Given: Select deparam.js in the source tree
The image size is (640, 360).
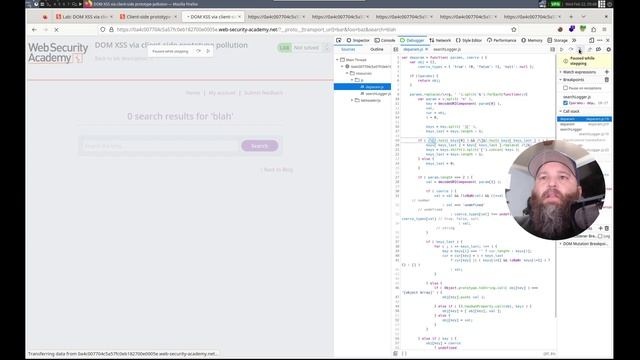Looking at the screenshot, I should click(362, 87).
